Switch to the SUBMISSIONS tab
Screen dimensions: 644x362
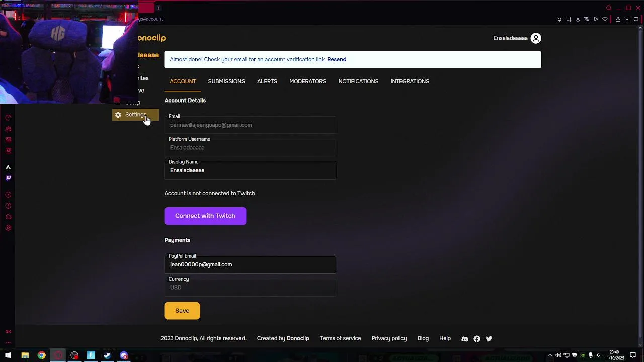226,81
